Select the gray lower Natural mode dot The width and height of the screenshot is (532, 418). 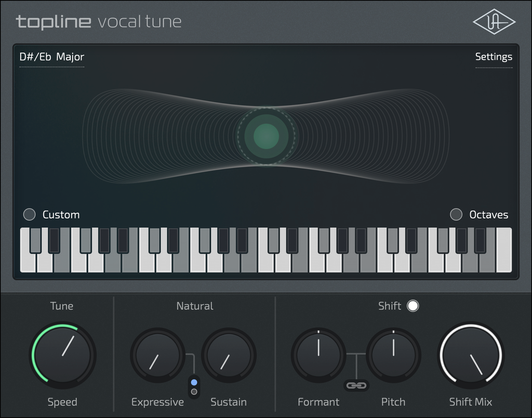194,391
